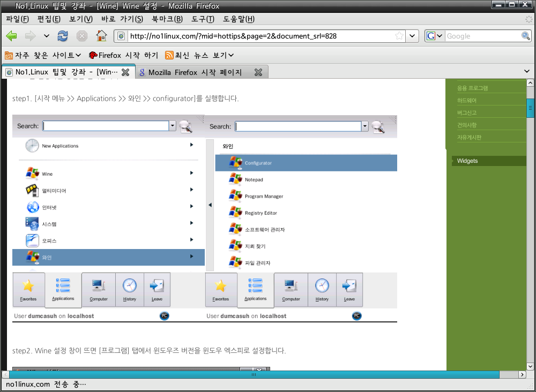Click the left menu Search input field
This screenshot has width=536, height=392.
(x=106, y=126)
